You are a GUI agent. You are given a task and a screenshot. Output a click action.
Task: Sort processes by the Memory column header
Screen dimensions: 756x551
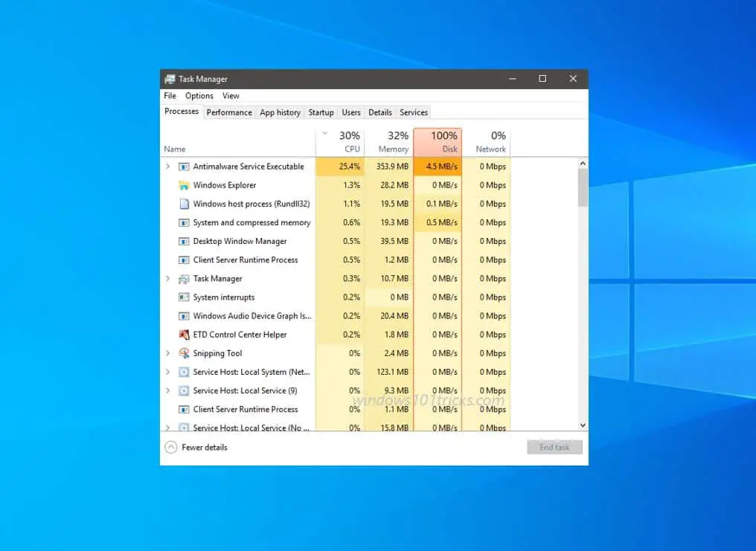tap(392, 141)
